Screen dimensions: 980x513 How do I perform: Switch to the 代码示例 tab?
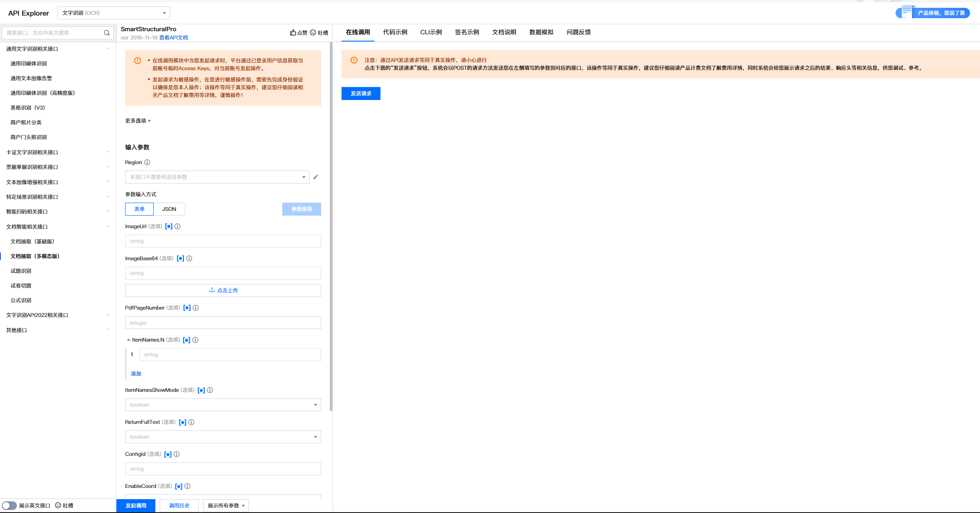pyautogui.click(x=395, y=32)
